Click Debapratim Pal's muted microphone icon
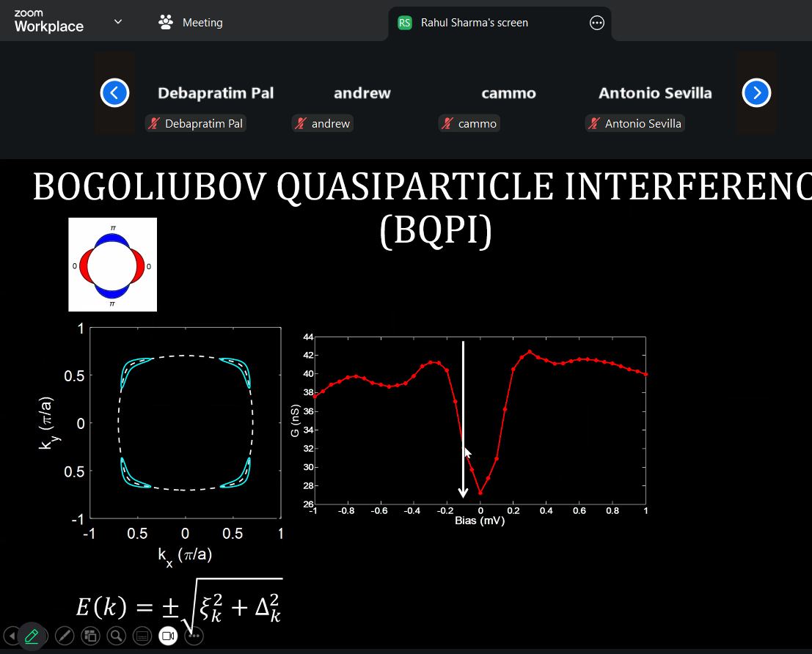 154,124
